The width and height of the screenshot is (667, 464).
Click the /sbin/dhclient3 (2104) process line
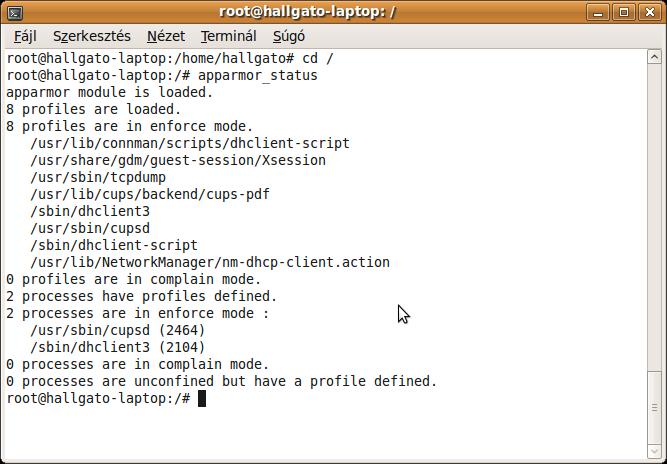coord(118,347)
